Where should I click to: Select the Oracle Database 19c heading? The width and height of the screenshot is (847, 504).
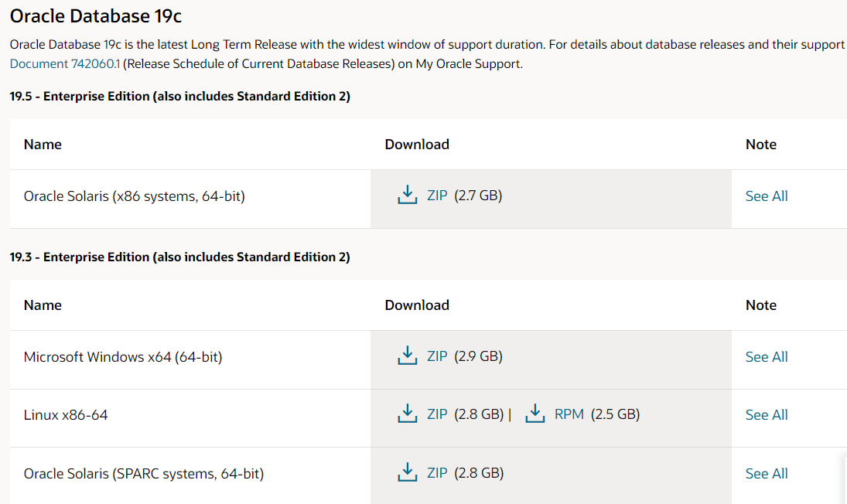coord(96,16)
